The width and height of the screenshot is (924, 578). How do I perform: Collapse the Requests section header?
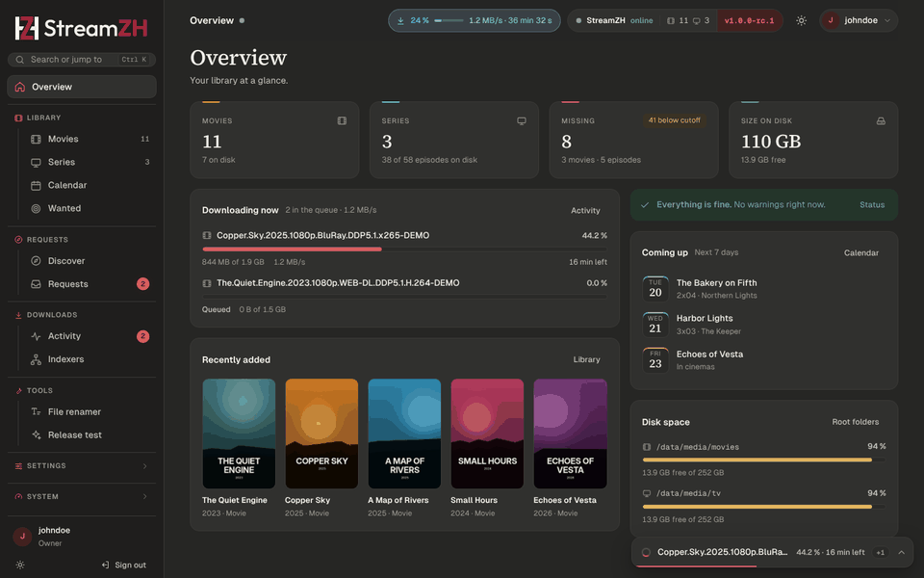tap(82, 240)
